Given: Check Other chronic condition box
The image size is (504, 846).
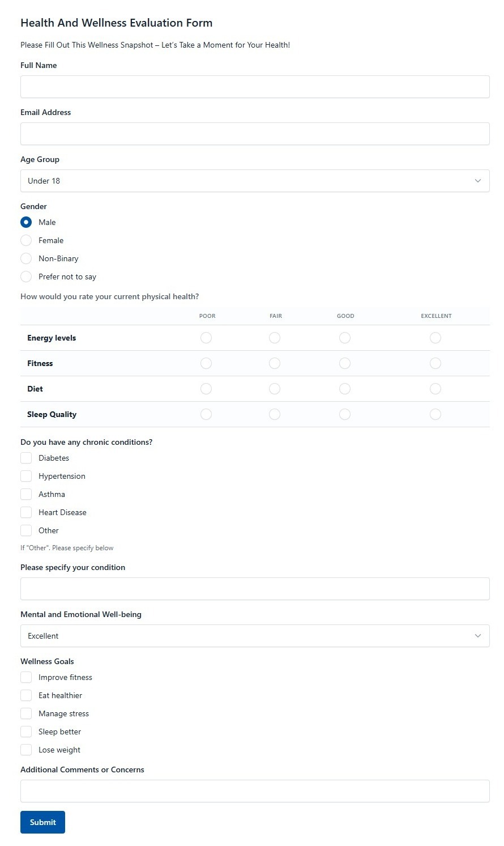Looking at the screenshot, I should (26, 530).
